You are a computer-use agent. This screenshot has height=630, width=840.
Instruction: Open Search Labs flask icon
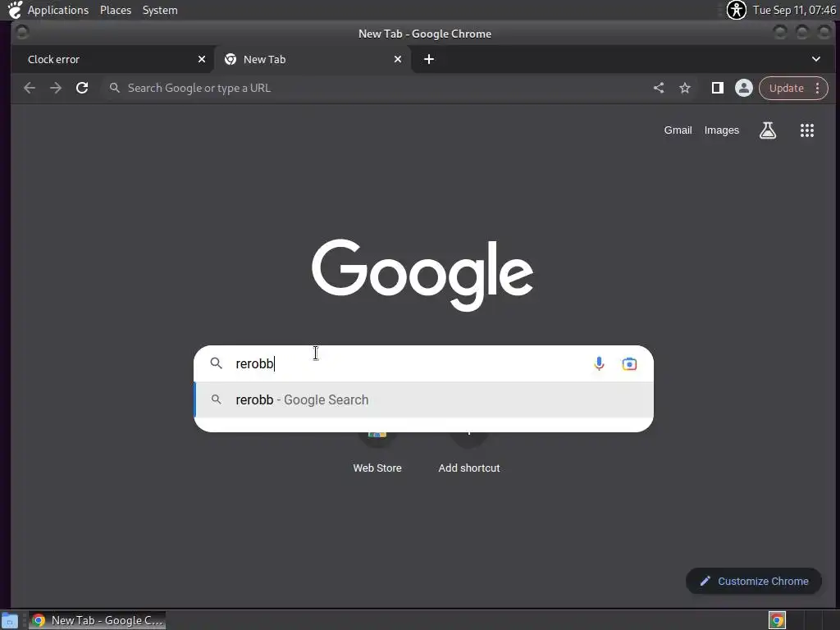768,130
